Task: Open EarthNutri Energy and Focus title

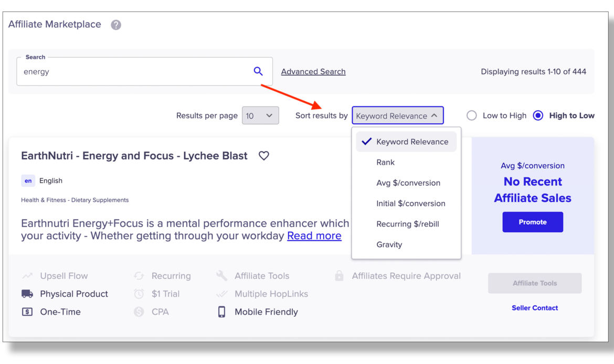Action: (134, 156)
